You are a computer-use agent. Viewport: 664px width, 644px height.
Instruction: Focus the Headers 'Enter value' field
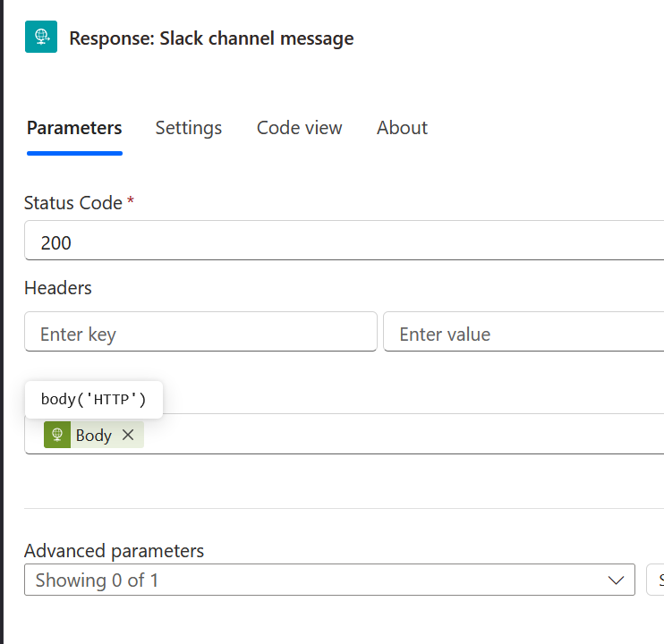[x=524, y=334]
